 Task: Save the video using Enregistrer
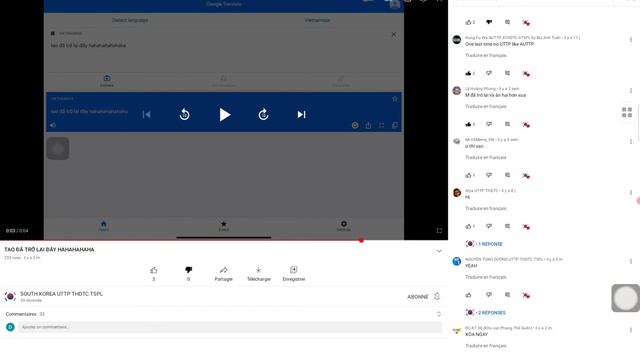[x=294, y=273]
